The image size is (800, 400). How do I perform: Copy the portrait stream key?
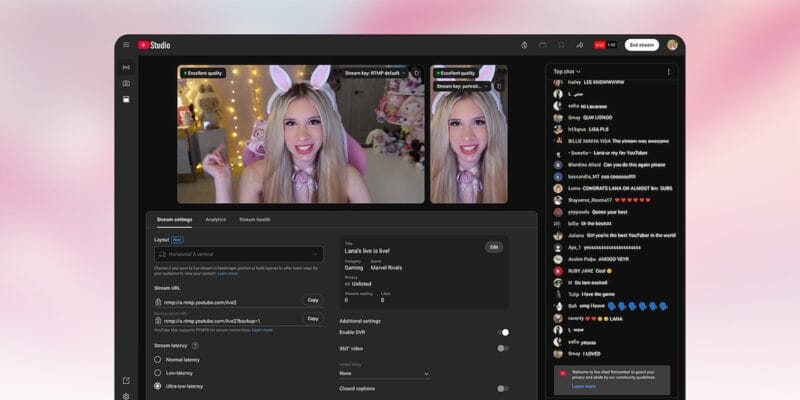tap(498, 87)
